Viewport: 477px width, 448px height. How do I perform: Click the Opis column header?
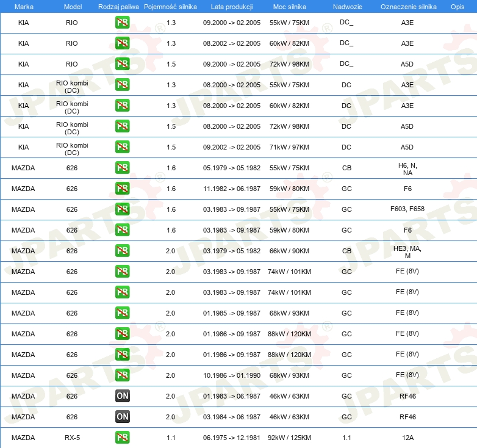click(457, 7)
